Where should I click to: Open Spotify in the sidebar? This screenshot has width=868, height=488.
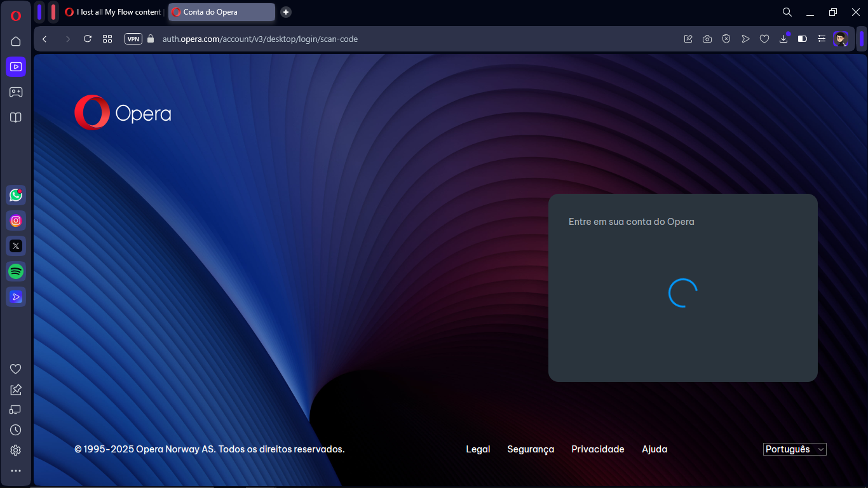16,271
